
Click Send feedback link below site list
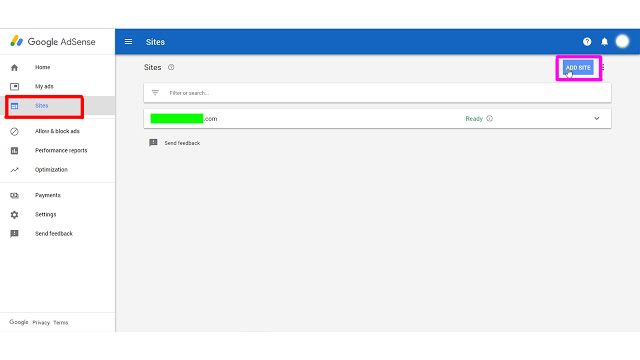tap(182, 143)
